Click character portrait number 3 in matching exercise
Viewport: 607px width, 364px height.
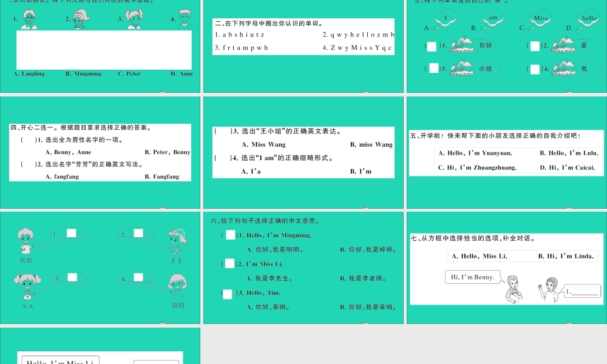click(134, 19)
